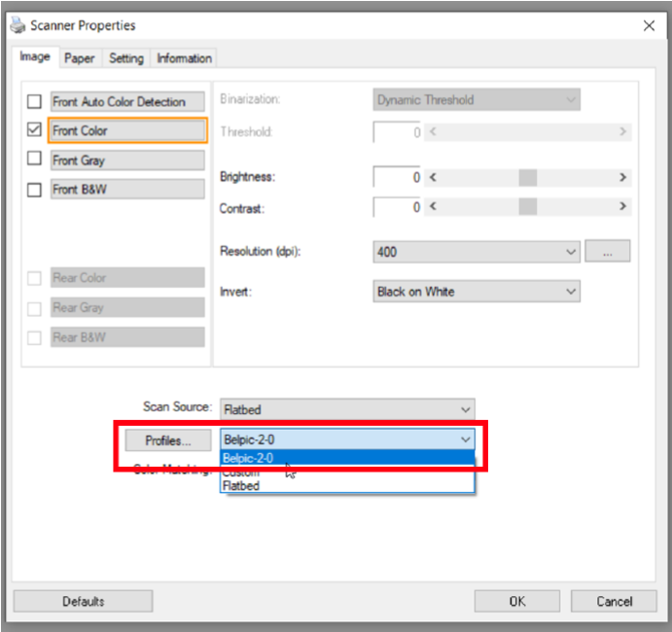
Task: Uncheck the Front Color checkbox
Action: [x=35, y=130]
